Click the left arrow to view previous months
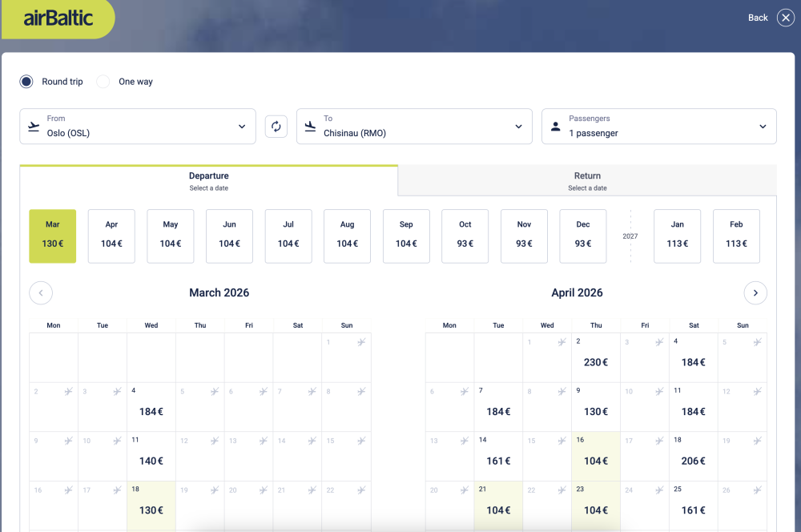The image size is (801, 532). pos(41,292)
